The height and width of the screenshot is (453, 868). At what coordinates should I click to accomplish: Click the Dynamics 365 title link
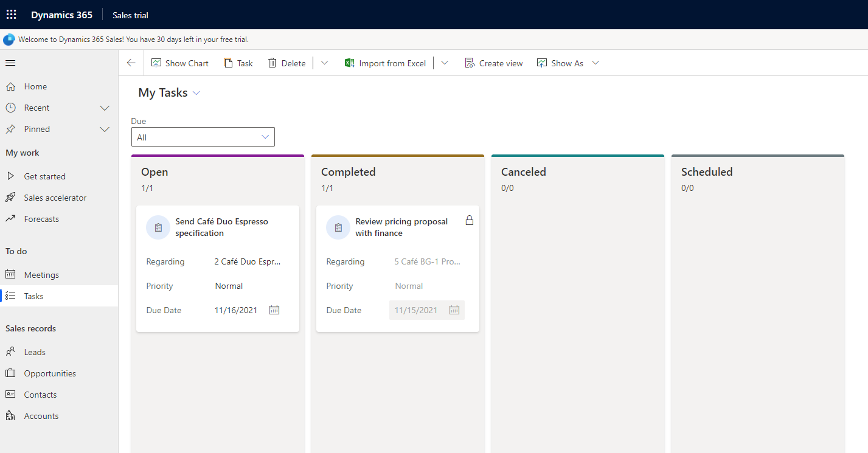tap(62, 15)
